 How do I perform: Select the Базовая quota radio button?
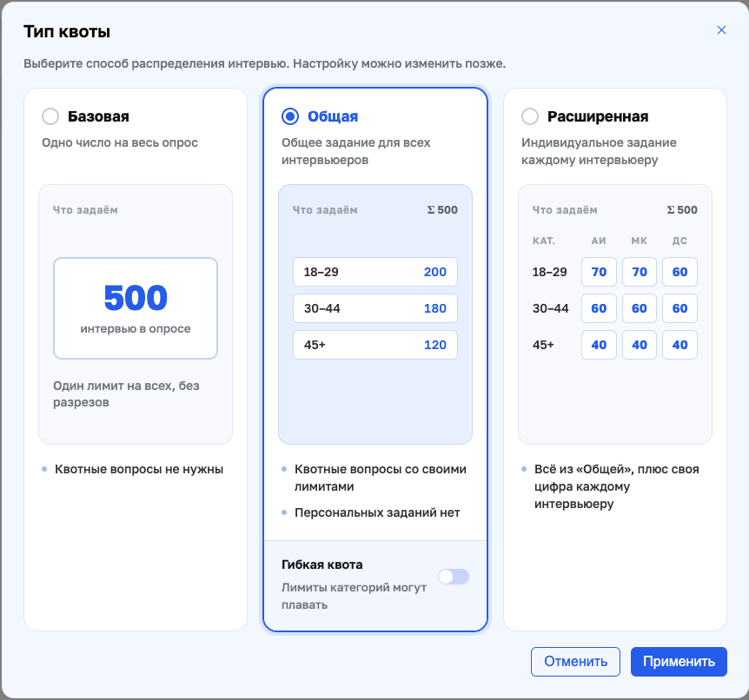50,116
